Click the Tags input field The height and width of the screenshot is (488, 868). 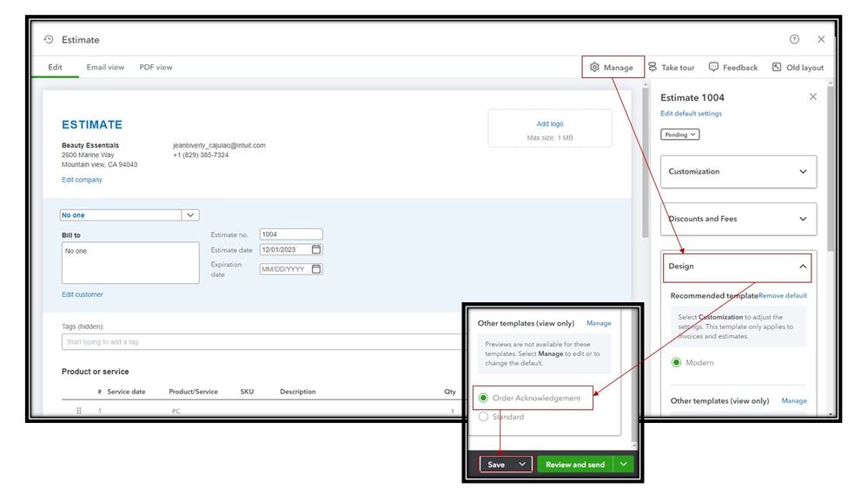[x=263, y=342]
